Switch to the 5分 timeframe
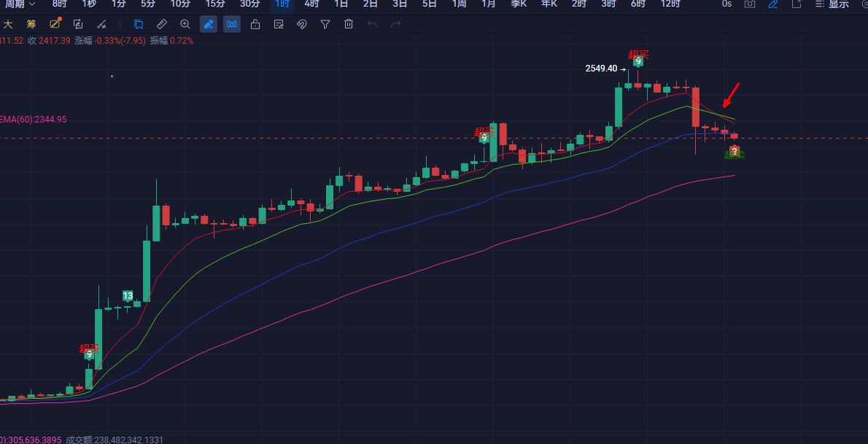 click(148, 4)
